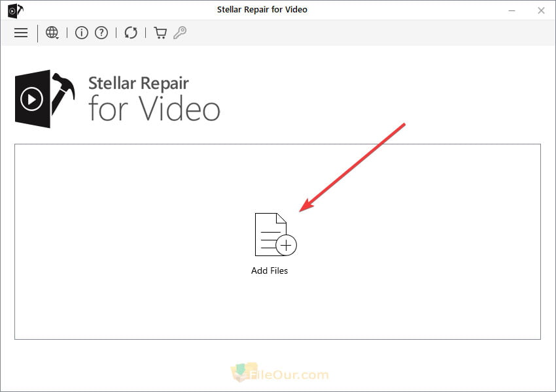Click the globe language icon
The height and width of the screenshot is (392, 556).
pos(52,32)
